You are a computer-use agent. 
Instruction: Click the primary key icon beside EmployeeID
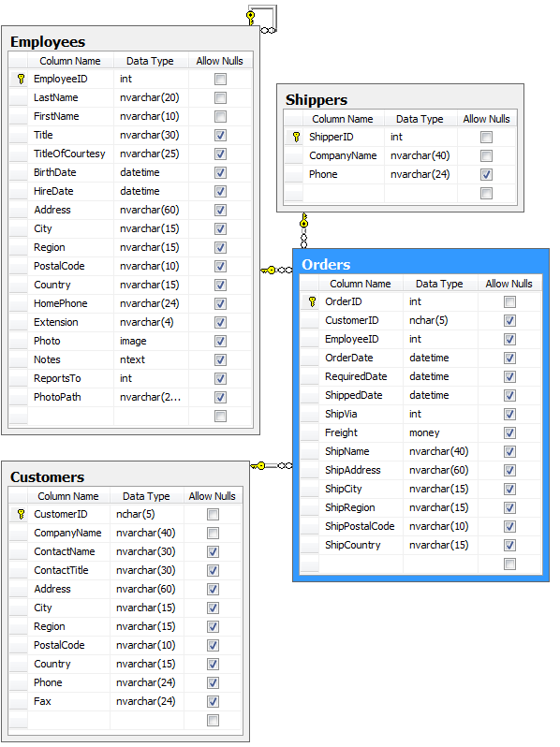(21, 79)
